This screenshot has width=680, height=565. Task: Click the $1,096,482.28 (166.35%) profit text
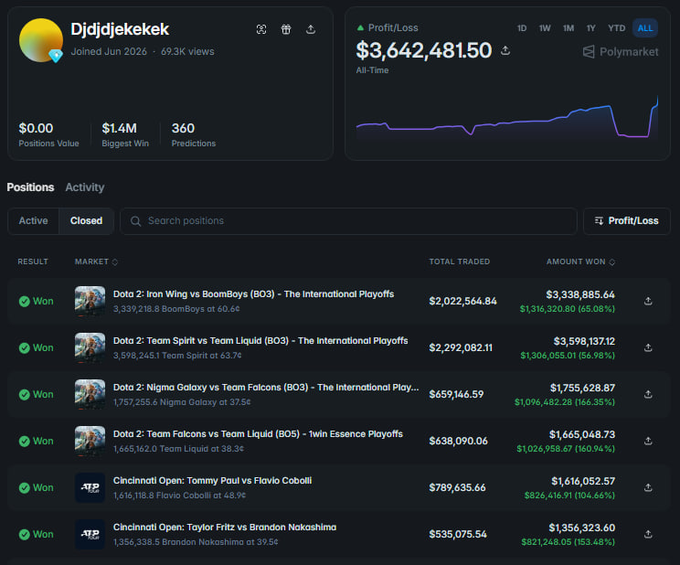(x=565, y=402)
